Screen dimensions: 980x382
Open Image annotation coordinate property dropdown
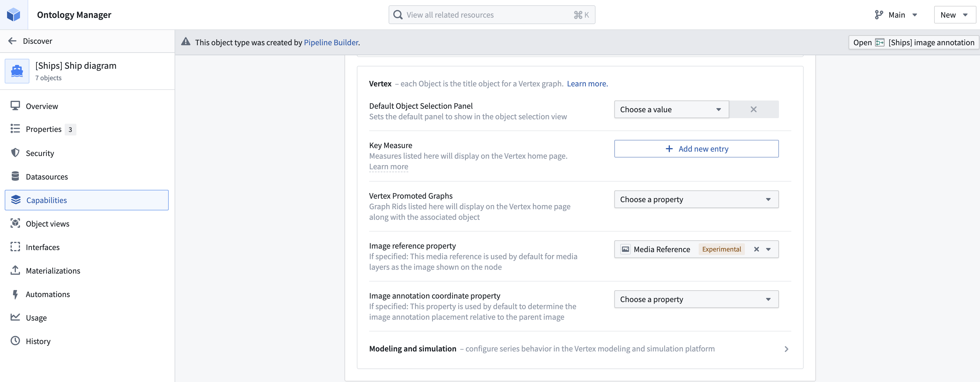tap(696, 299)
